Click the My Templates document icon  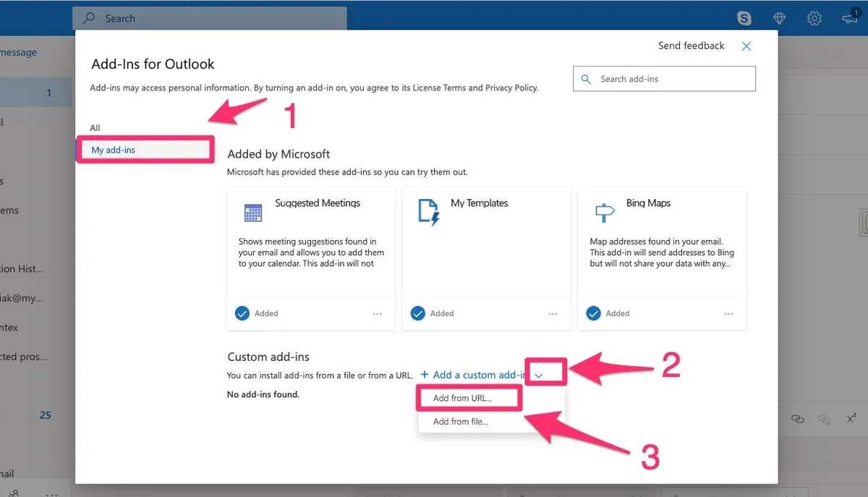428,213
